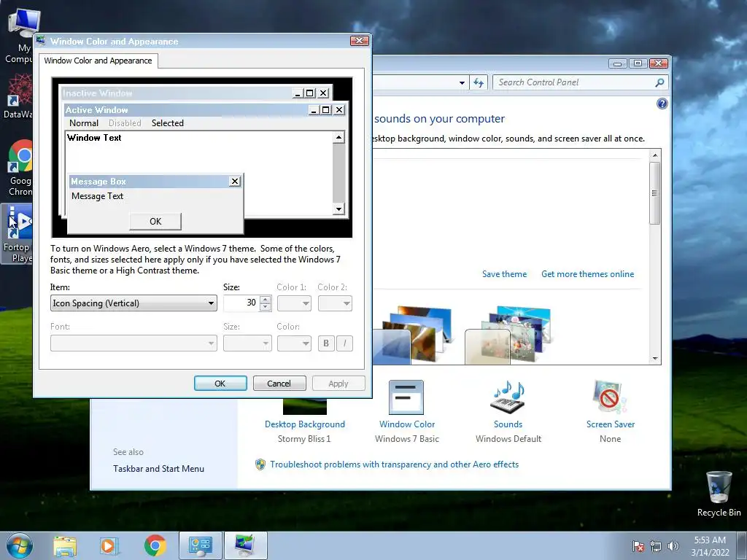Click Message Text in the preview

click(97, 196)
